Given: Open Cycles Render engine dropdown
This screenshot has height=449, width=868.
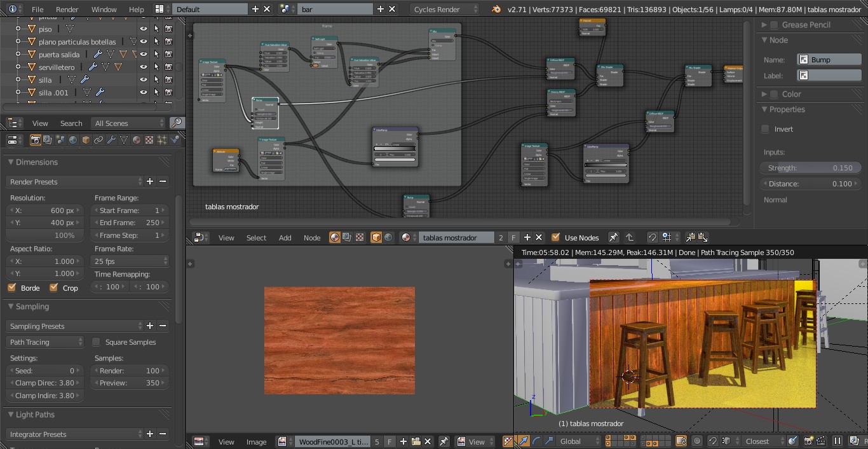Looking at the screenshot, I should (444, 9).
